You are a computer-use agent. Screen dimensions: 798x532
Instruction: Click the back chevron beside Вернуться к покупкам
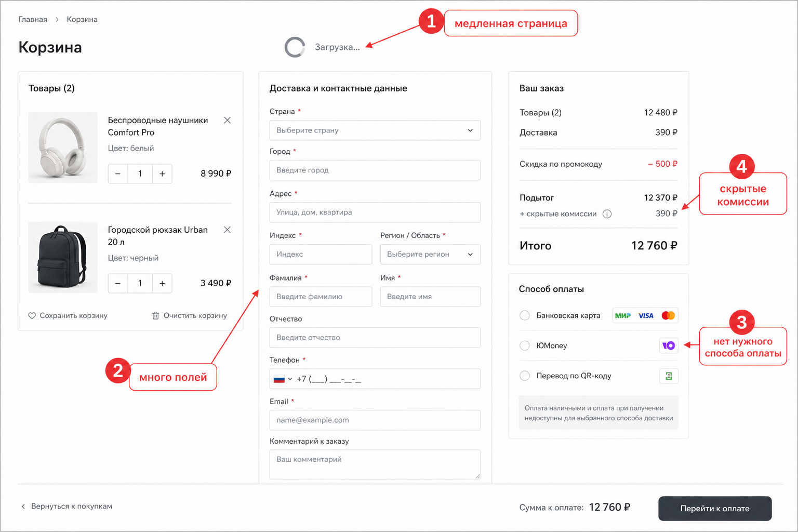[x=23, y=507]
